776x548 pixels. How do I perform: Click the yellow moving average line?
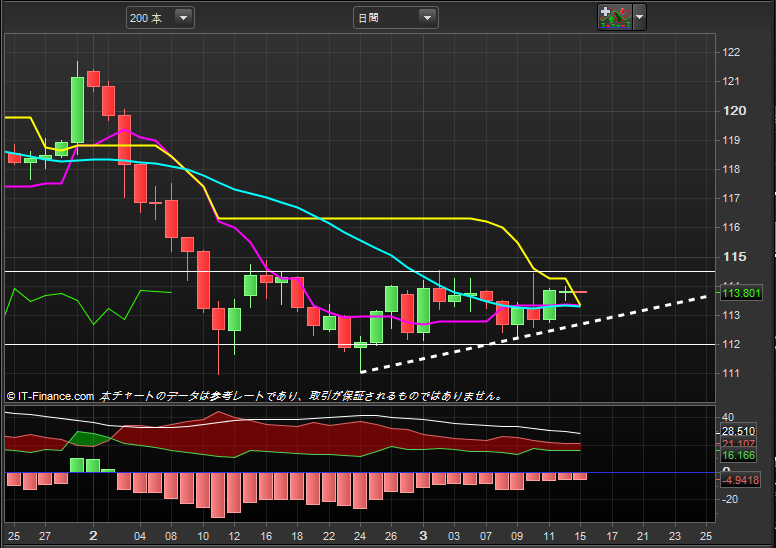[x=346, y=218]
